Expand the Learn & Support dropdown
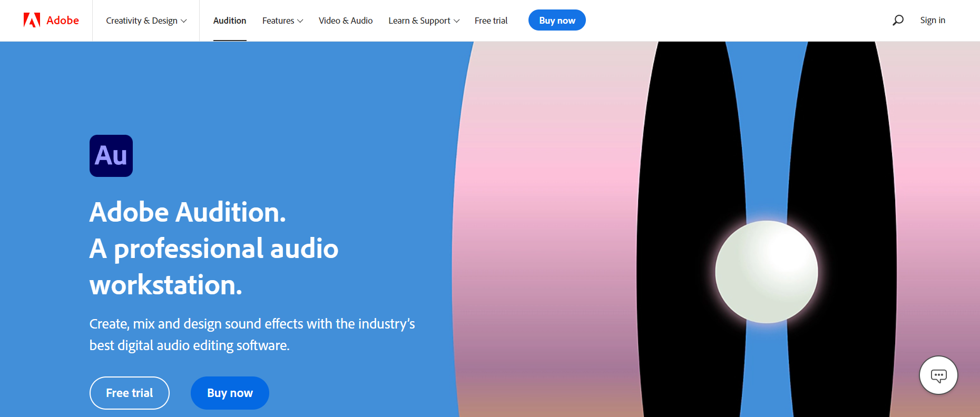980x417 pixels. pyautogui.click(x=424, y=21)
